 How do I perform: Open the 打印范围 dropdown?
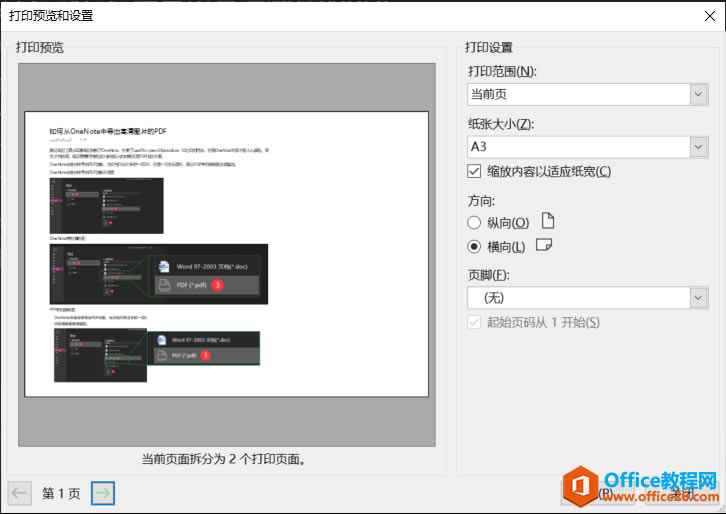pyautogui.click(x=699, y=94)
